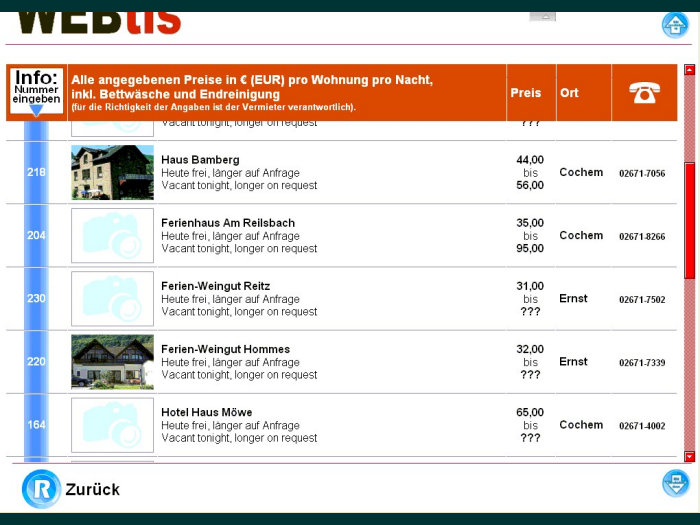
Task: Select listing number 218
Action: tap(36, 172)
